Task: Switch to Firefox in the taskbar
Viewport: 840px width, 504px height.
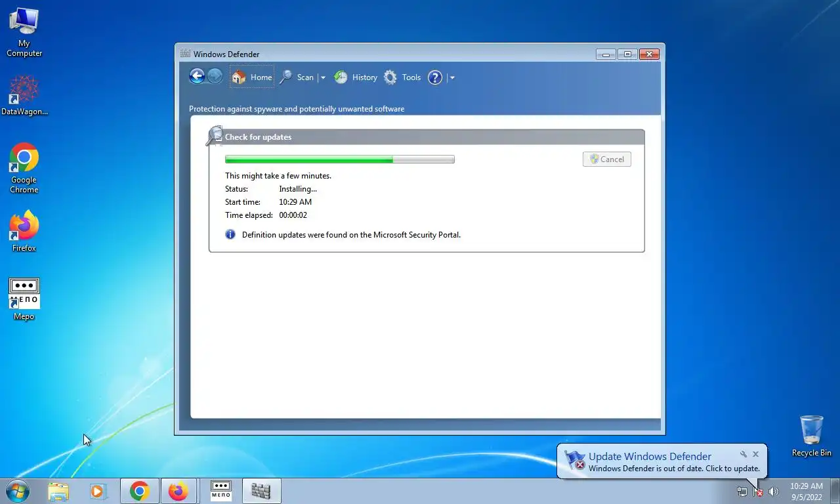Action: coord(178,491)
